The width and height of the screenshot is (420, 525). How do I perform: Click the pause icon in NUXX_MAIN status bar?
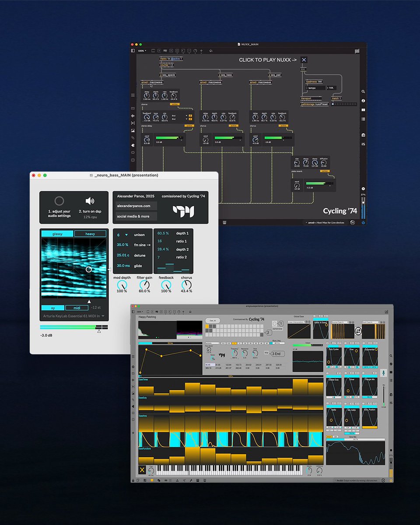(353, 222)
